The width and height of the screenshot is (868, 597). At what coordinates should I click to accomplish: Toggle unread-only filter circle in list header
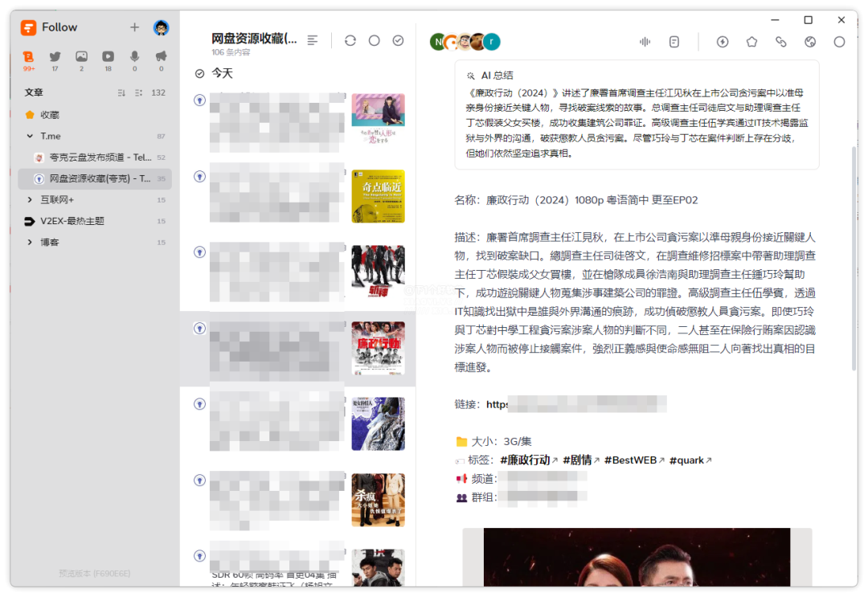(374, 41)
